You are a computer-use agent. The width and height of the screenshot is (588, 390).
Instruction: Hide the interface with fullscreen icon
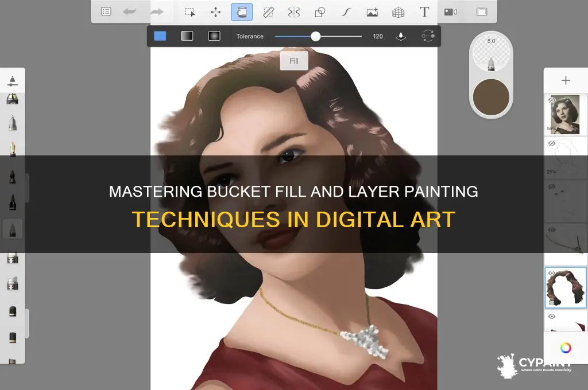point(482,12)
